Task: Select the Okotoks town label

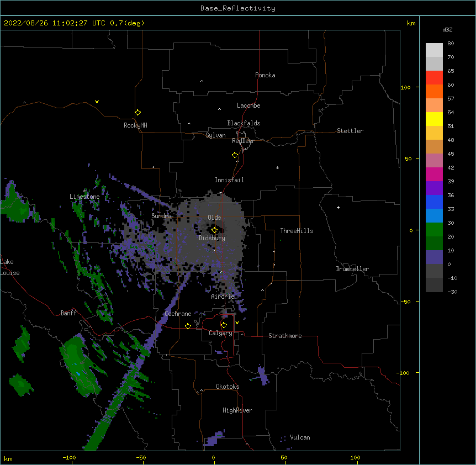Action: [x=228, y=387]
